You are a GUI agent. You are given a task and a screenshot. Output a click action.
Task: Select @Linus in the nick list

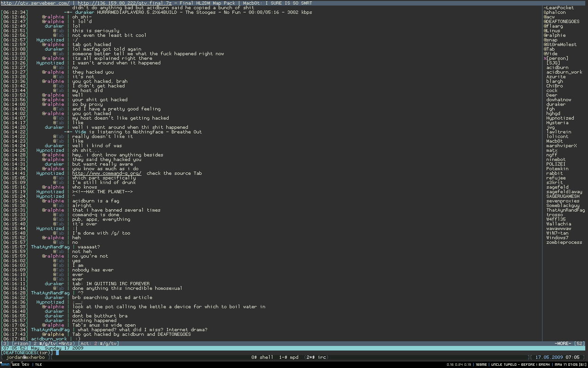[552, 31]
